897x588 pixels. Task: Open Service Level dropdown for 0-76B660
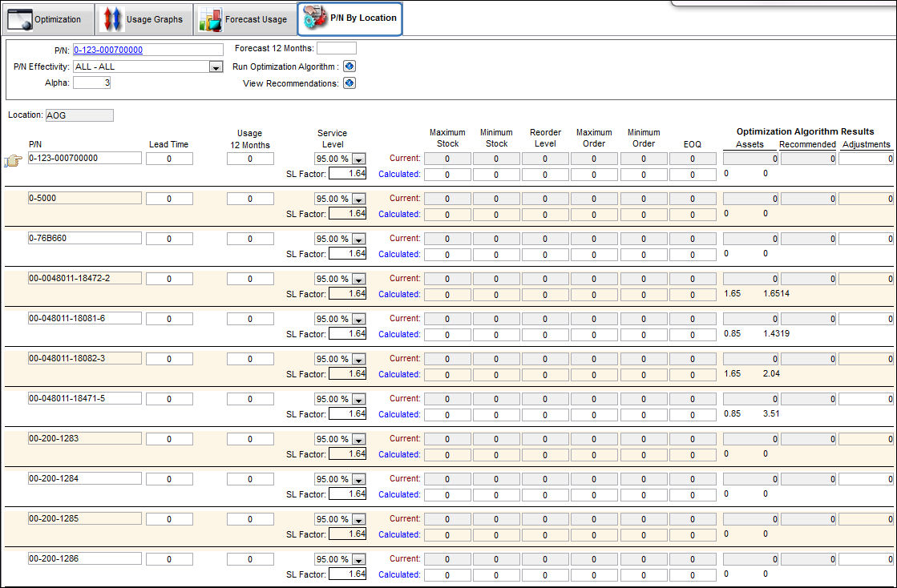pyautogui.click(x=358, y=239)
